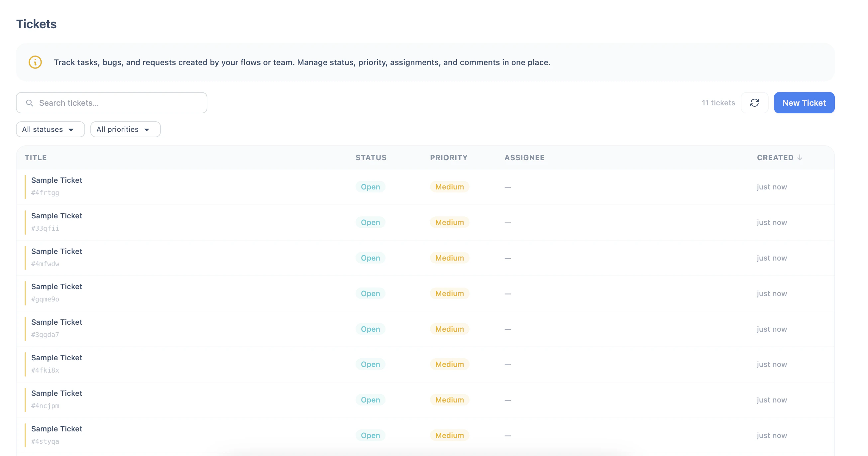Click assignee dash for ticket #4ncjpm

[x=507, y=400]
